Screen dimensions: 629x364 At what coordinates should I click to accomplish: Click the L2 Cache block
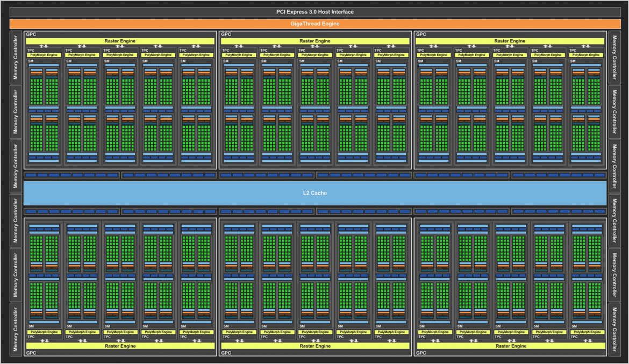click(315, 193)
